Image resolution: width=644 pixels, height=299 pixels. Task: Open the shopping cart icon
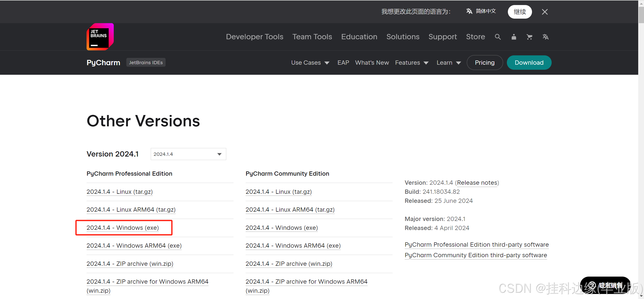point(529,37)
